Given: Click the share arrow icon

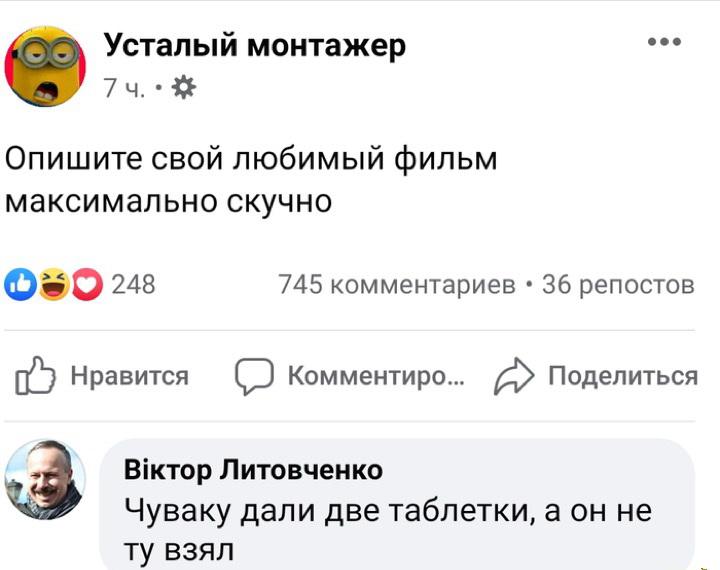Looking at the screenshot, I should click(515, 376).
